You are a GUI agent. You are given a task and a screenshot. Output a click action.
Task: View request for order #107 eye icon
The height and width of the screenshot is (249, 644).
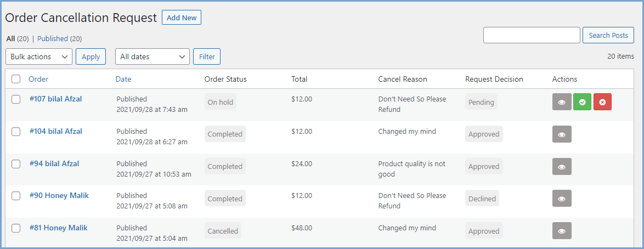click(562, 102)
